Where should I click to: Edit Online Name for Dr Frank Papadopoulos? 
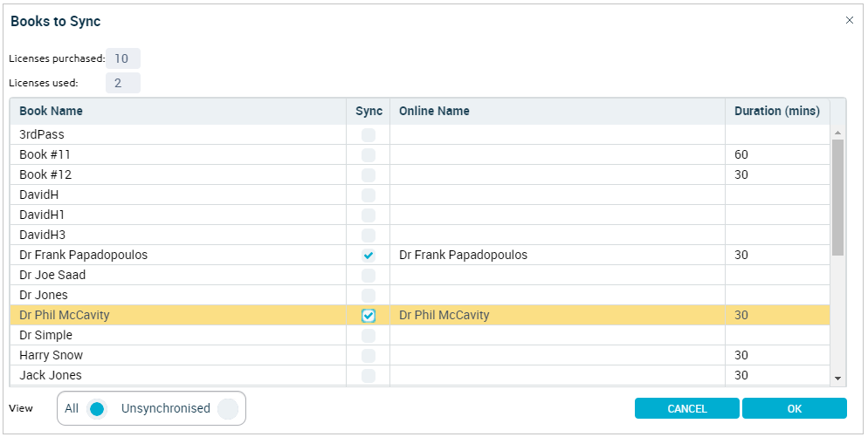(x=557, y=255)
